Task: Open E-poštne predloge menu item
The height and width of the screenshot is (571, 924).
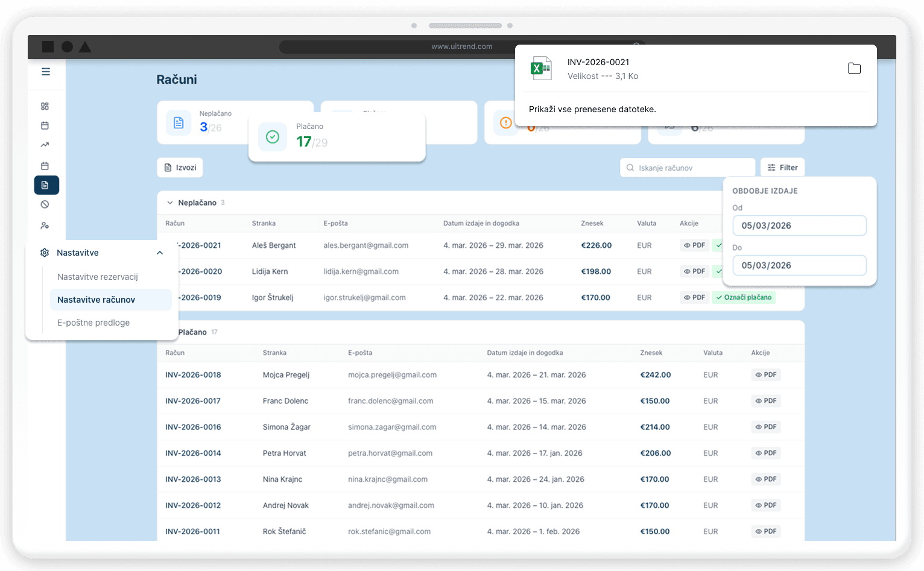Action: (93, 323)
